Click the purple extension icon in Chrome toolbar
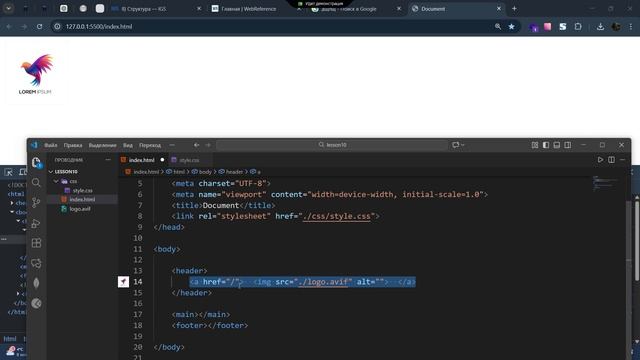 point(533,27)
